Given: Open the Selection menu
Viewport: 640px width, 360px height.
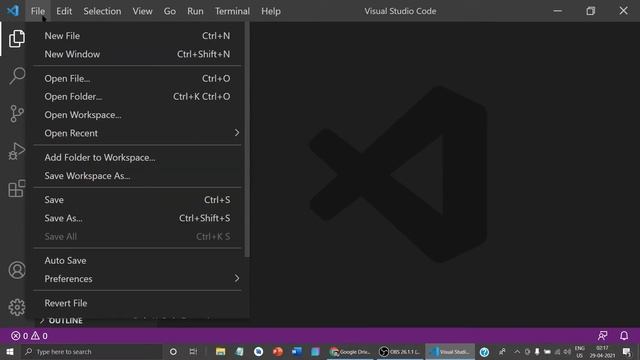Looking at the screenshot, I should (x=102, y=11).
